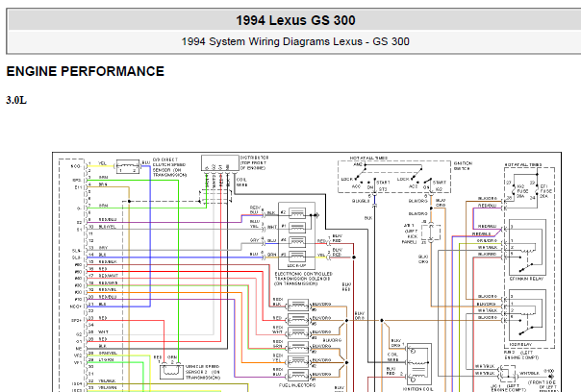Screen dimensions: 581x392
Task: Click the "ELECTRONIC CONTROLLED TRANSMISSION SOLENOID" label
Action: click(x=303, y=279)
